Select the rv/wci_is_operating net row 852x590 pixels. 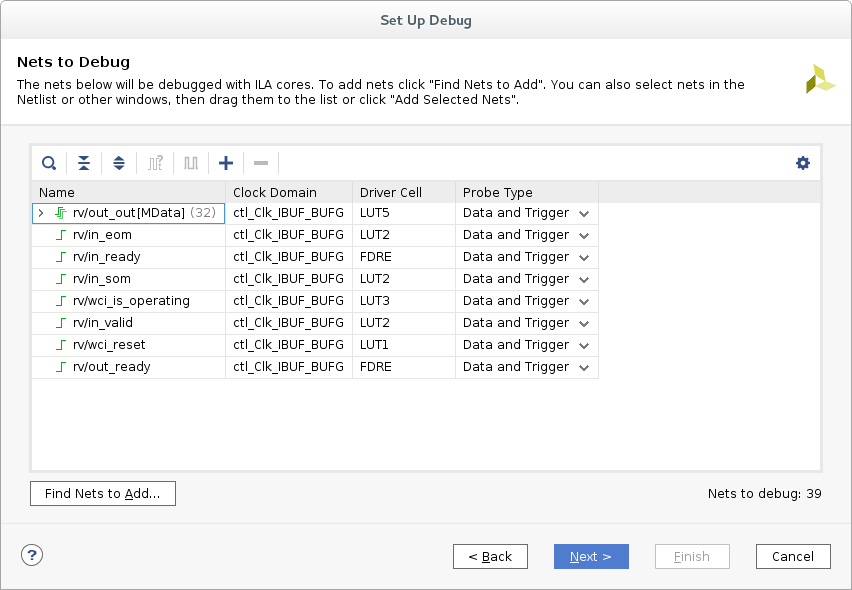pyautogui.click(x=315, y=301)
